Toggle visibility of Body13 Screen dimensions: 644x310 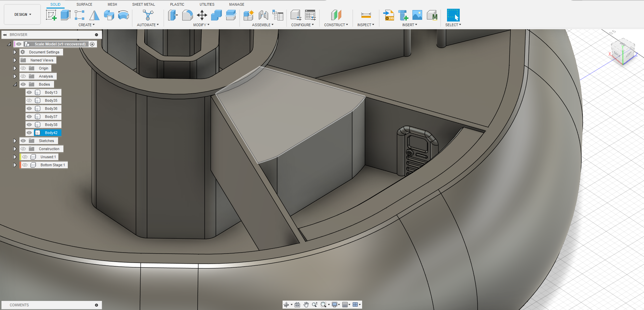tap(29, 92)
